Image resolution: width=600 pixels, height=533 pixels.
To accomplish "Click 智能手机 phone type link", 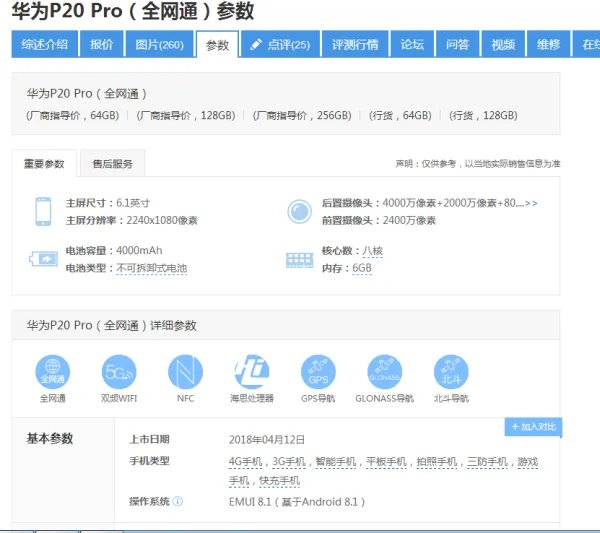I will [x=336, y=461].
